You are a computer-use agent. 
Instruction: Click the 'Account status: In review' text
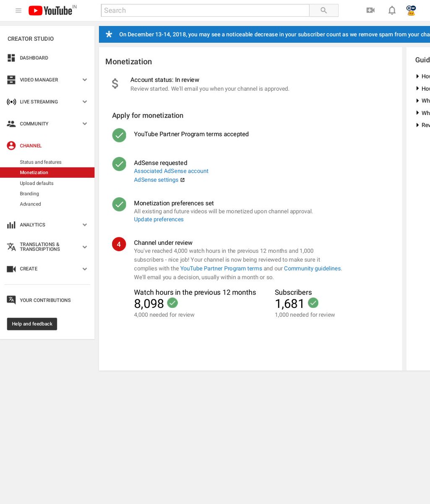point(165,80)
